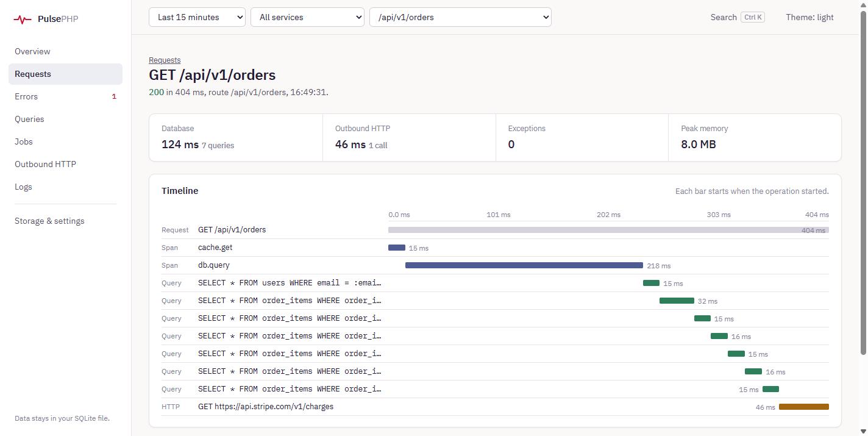868x436 pixels.
Task: Expand the All services dropdown
Action: point(307,17)
